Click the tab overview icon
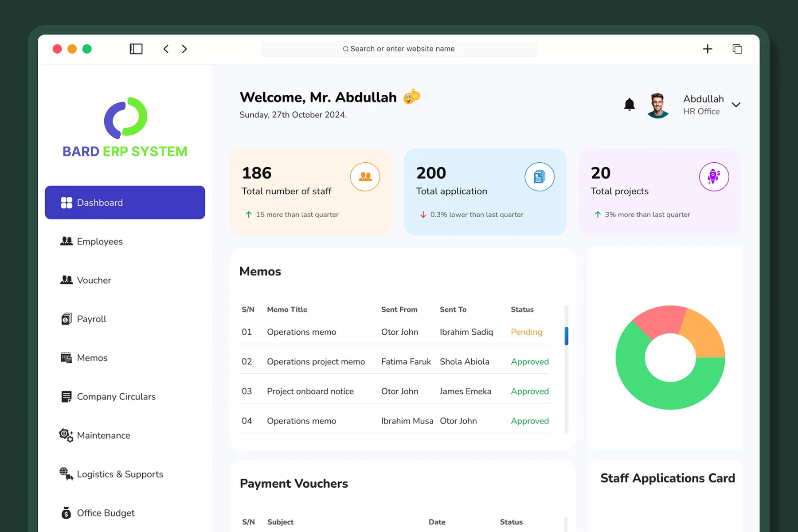798x532 pixels. 737,49
